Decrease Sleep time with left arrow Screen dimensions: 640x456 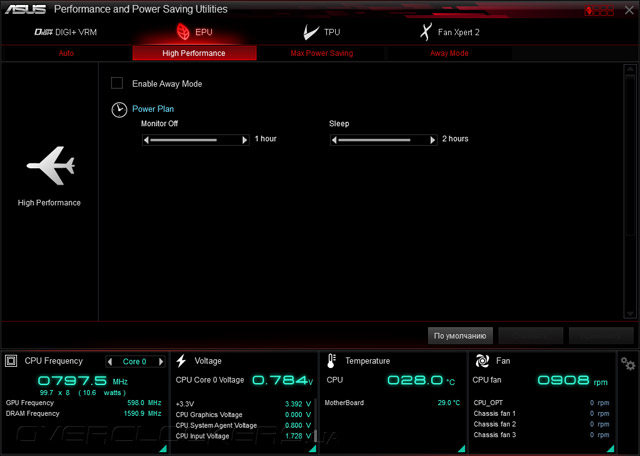pyautogui.click(x=334, y=140)
